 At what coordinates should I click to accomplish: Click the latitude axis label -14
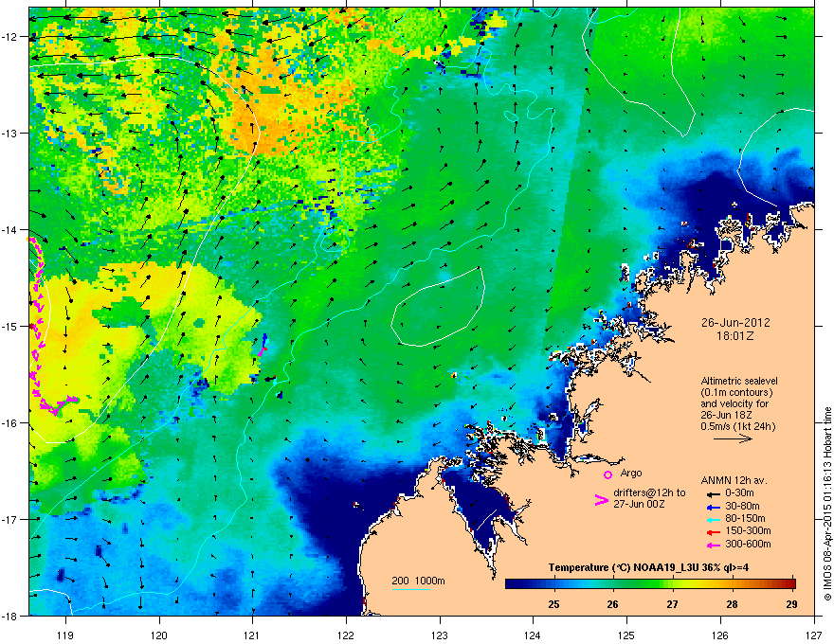point(9,229)
